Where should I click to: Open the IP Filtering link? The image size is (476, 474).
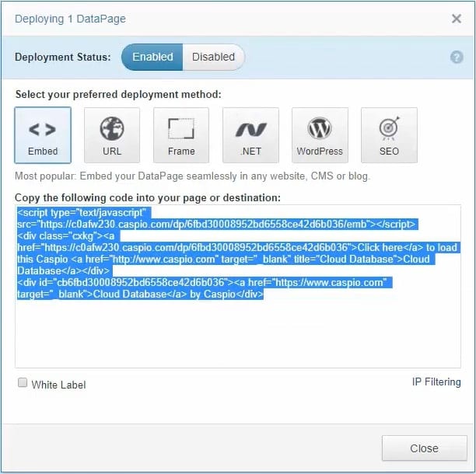pyautogui.click(x=436, y=382)
